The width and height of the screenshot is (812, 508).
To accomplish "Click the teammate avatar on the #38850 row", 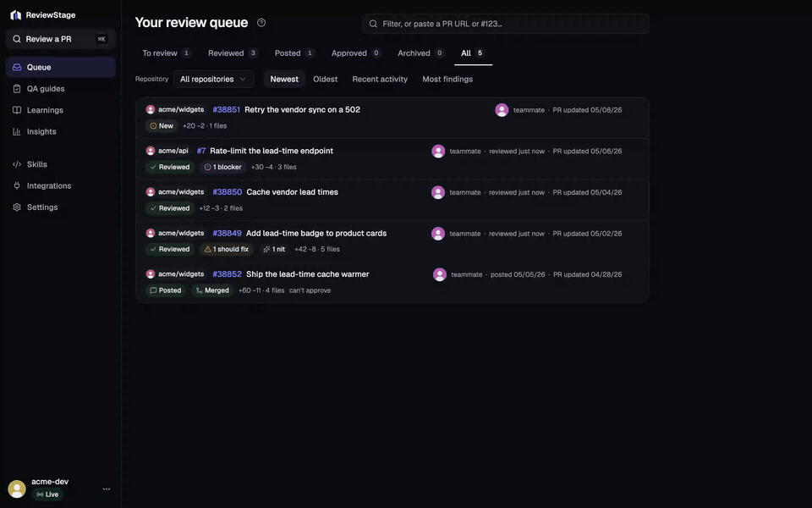I will click(438, 192).
